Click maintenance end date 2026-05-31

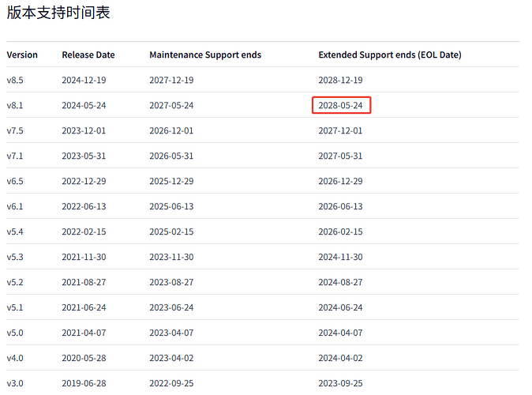click(x=171, y=156)
